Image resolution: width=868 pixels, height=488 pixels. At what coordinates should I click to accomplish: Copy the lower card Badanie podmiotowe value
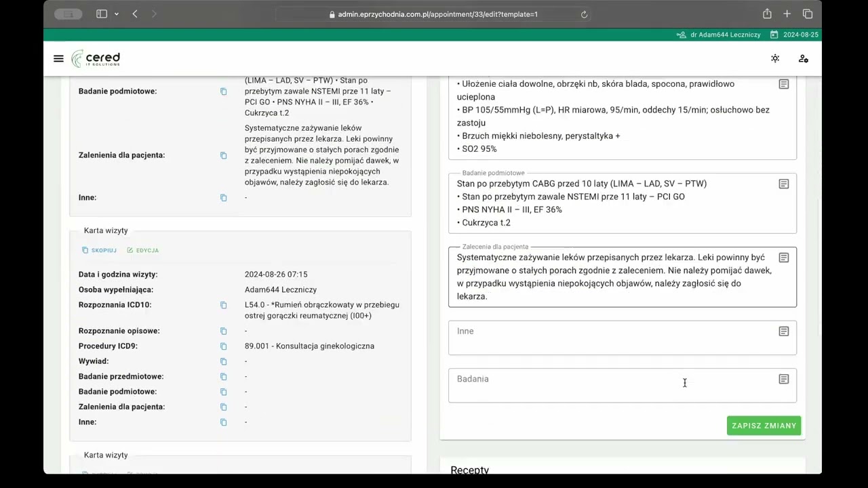click(223, 392)
